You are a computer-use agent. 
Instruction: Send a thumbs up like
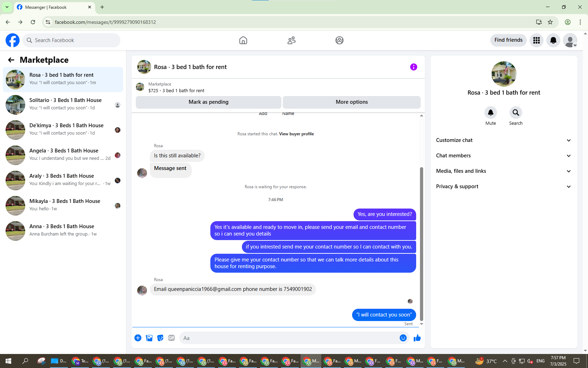417,338
